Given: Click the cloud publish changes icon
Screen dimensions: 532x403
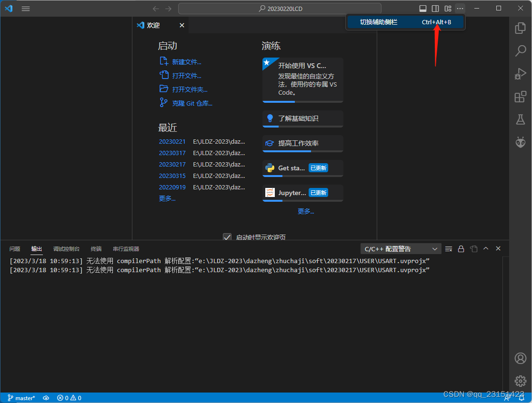Looking at the screenshot, I should click(46, 398).
